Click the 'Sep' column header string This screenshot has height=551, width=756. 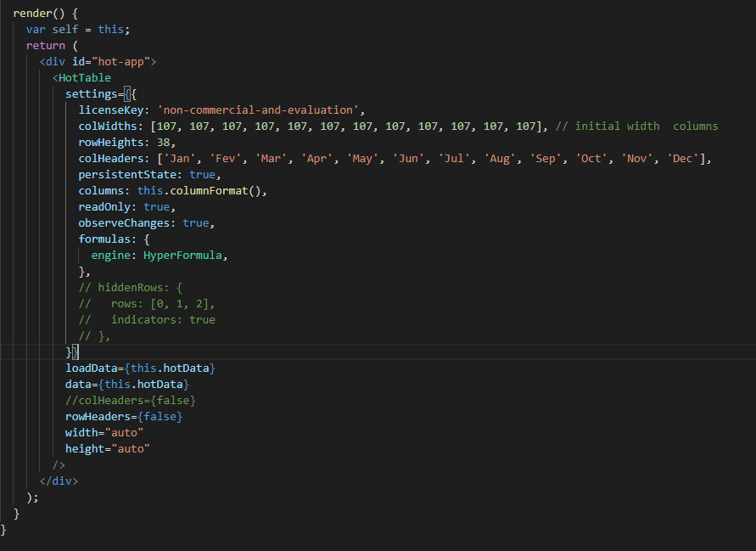(546, 159)
